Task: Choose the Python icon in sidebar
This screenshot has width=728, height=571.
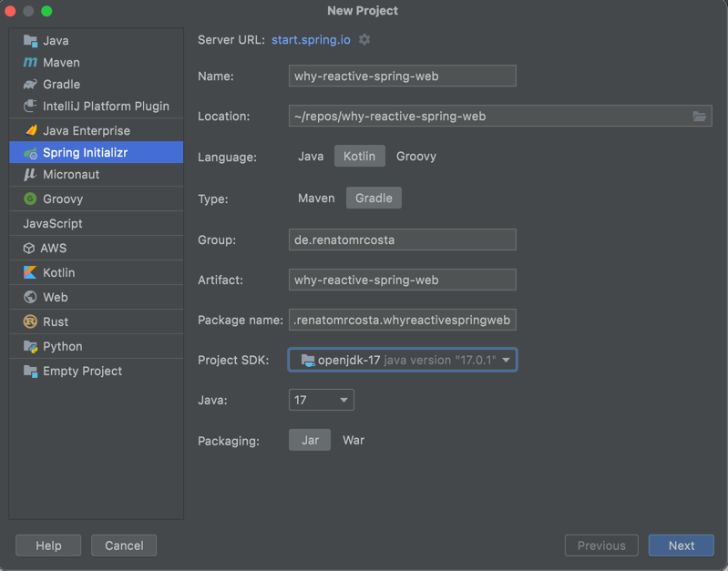Action: [30, 347]
